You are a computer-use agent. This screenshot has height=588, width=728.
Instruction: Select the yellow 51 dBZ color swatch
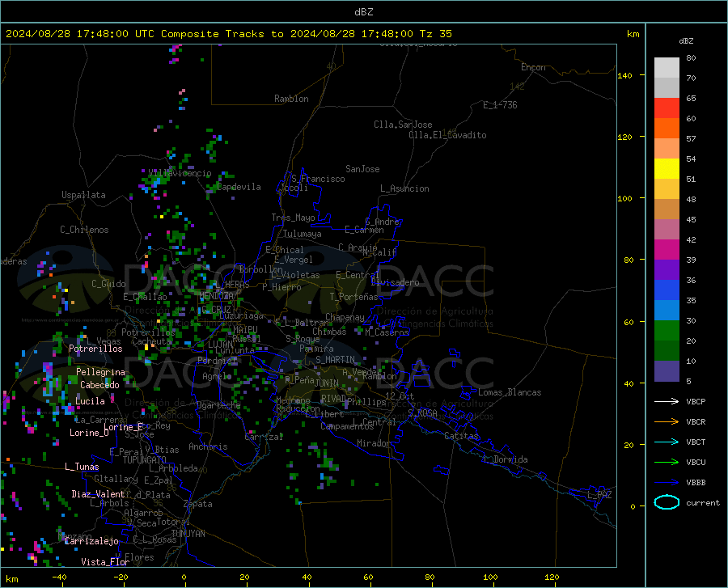(667, 169)
